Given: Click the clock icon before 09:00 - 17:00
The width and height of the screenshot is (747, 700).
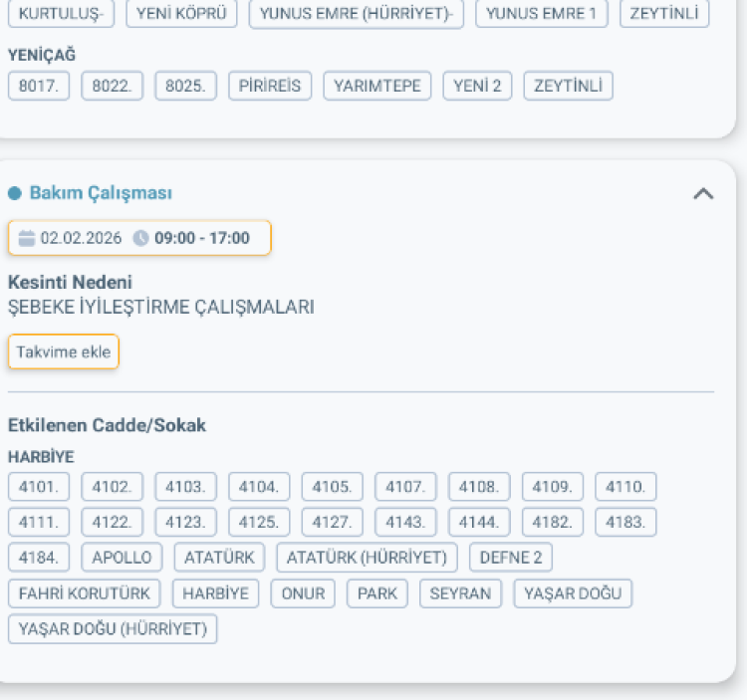Looking at the screenshot, I should tap(140, 238).
